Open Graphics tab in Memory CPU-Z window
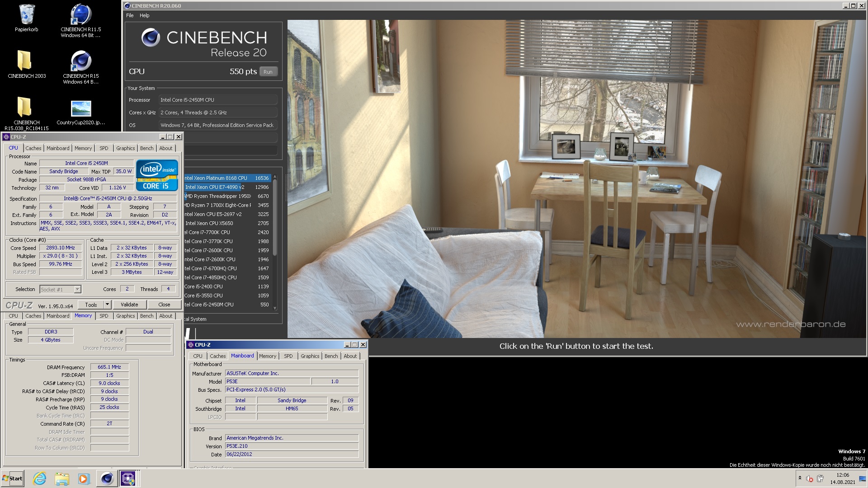This screenshot has height=488, width=868. point(125,316)
